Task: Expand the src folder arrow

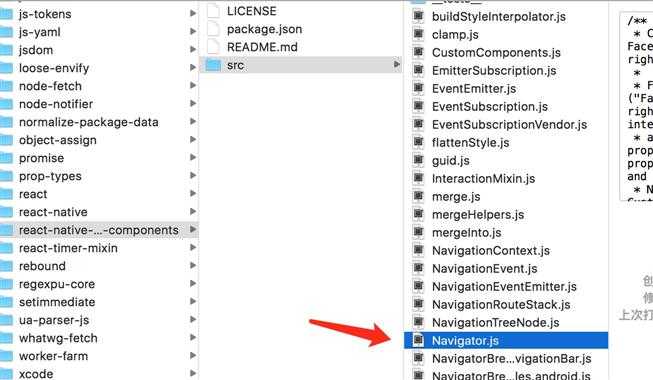Action: 396,65
